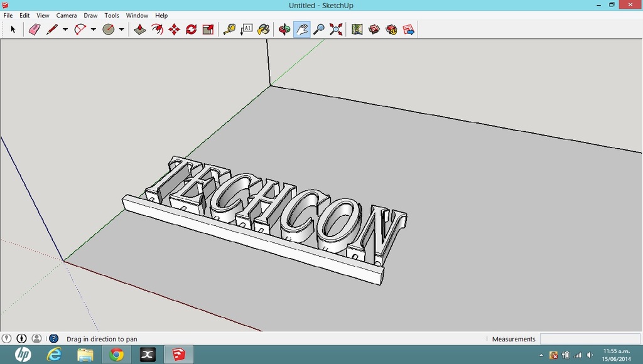
Task: Pick the Rotate tool
Action: click(x=191, y=29)
